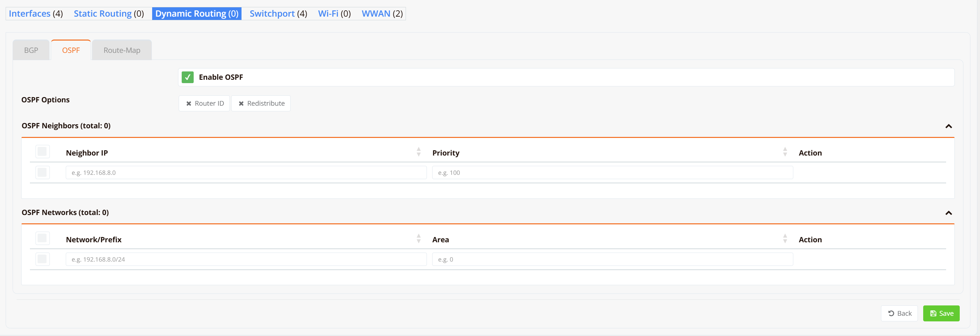Open the Route-Map tab
The image size is (980, 336).
tap(122, 50)
